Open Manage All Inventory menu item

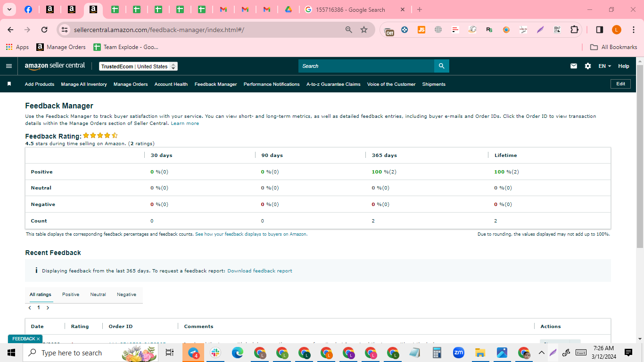click(84, 84)
